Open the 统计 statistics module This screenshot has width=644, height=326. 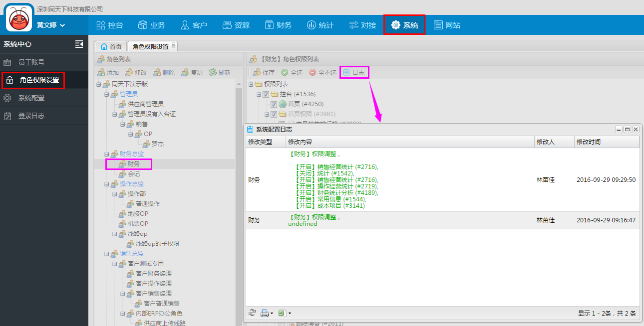tap(320, 25)
